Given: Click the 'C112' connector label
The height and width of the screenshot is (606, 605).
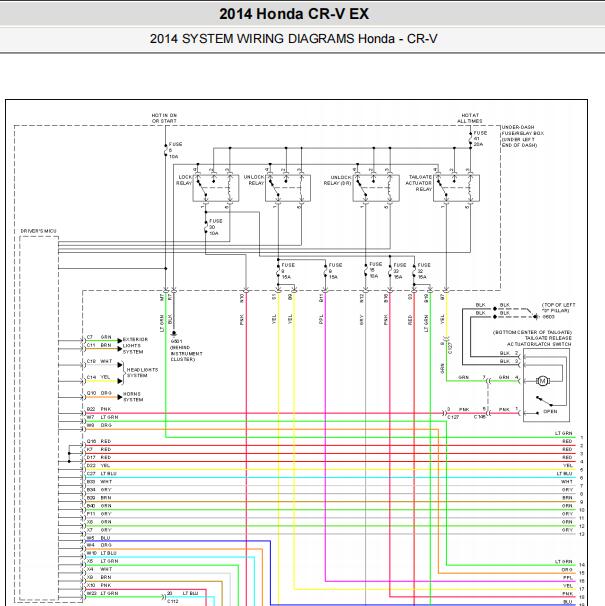Looking at the screenshot, I should click(x=173, y=601).
